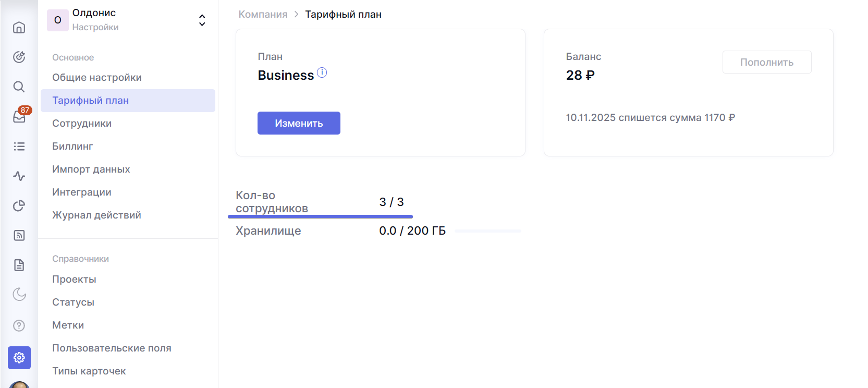Open inbox with 87 notifications

(19, 117)
